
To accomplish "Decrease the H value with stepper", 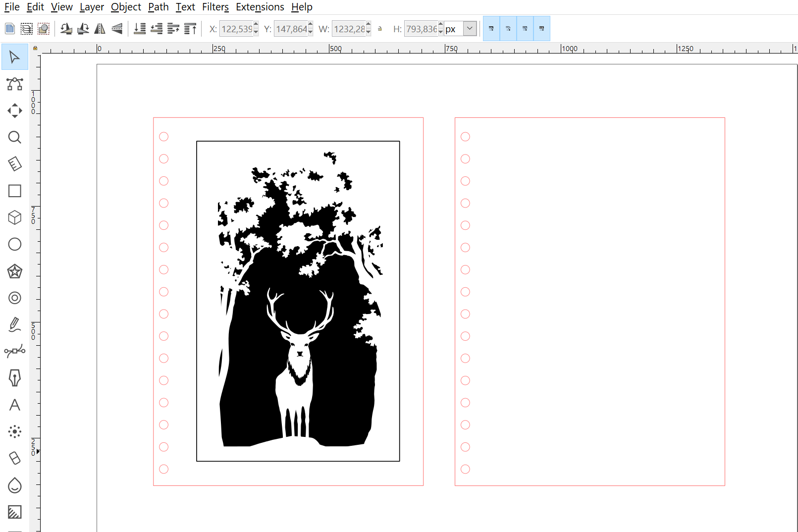I will [441, 33].
